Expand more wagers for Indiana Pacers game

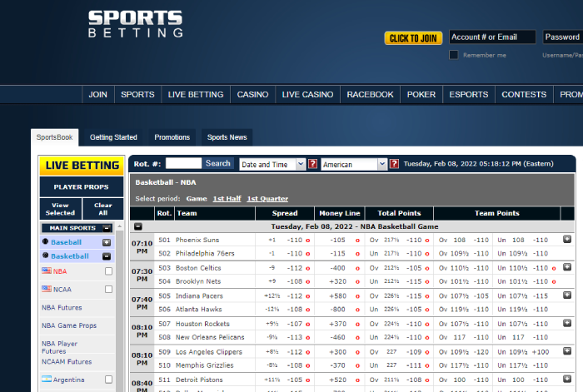point(567,295)
